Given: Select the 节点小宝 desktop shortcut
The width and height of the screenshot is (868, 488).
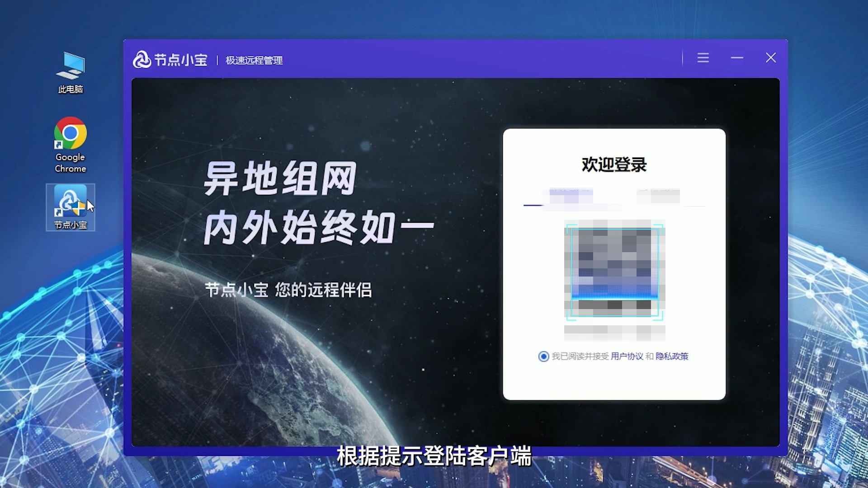Looking at the screenshot, I should pos(71,207).
